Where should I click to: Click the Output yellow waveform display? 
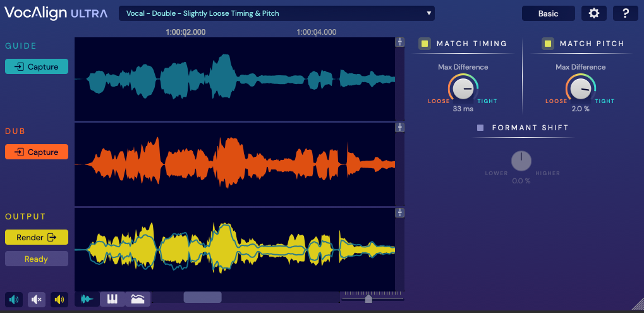pyautogui.click(x=234, y=249)
